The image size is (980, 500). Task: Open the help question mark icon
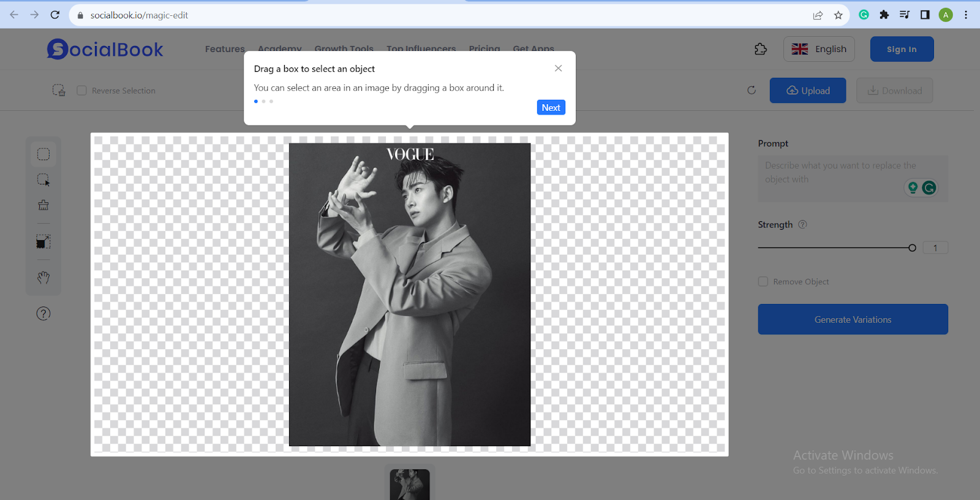(43, 314)
